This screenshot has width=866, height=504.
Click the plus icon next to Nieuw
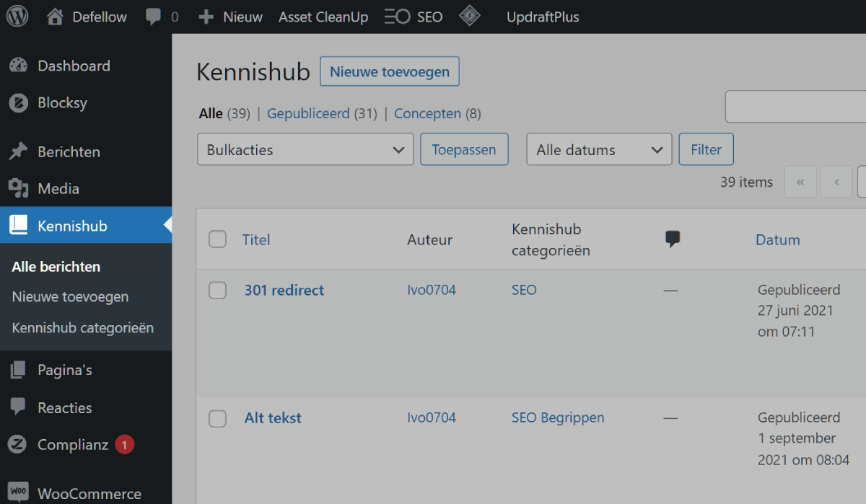[206, 17]
